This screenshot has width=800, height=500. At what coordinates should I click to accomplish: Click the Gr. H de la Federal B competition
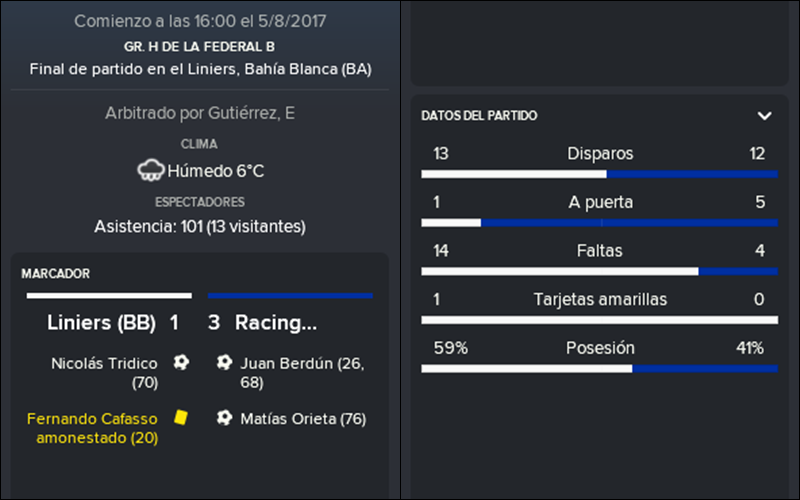coord(199,47)
